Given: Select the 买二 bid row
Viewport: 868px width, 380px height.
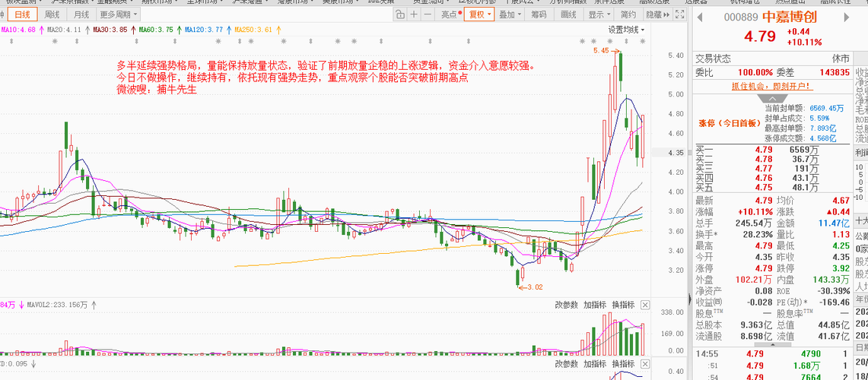Looking at the screenshot, I should tap(772, 160).
